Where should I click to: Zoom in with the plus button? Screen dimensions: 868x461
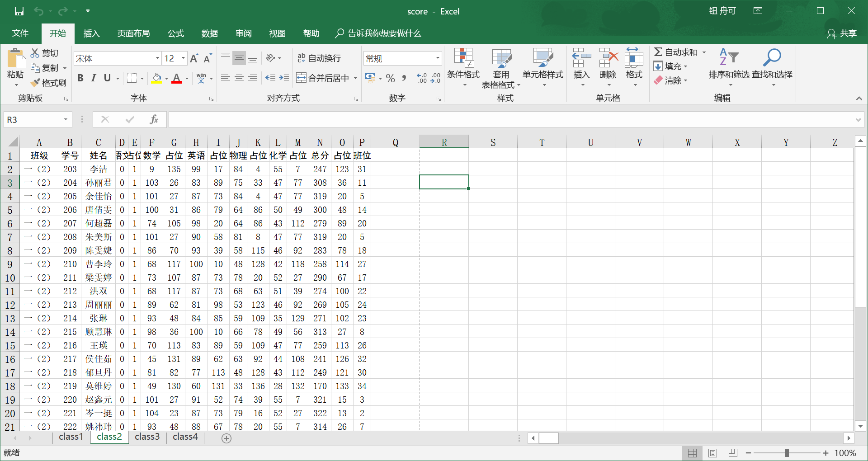tap(826, 453)
